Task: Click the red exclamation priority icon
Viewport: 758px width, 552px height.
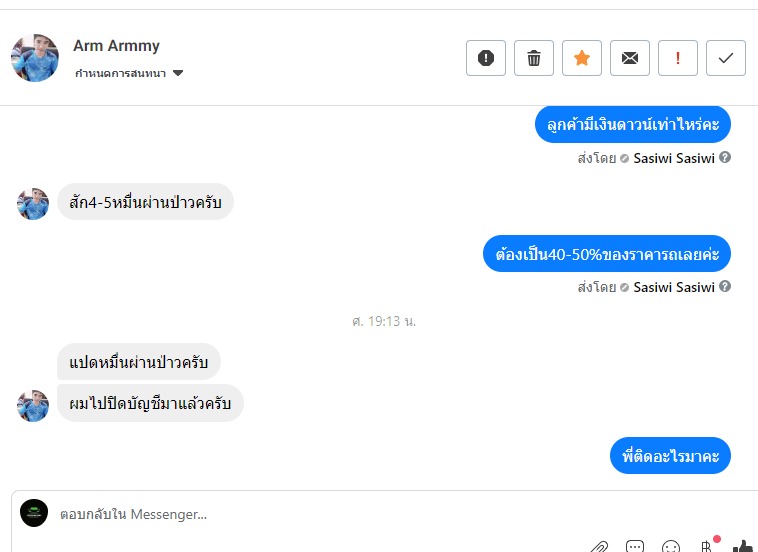Action: point(678,58)
